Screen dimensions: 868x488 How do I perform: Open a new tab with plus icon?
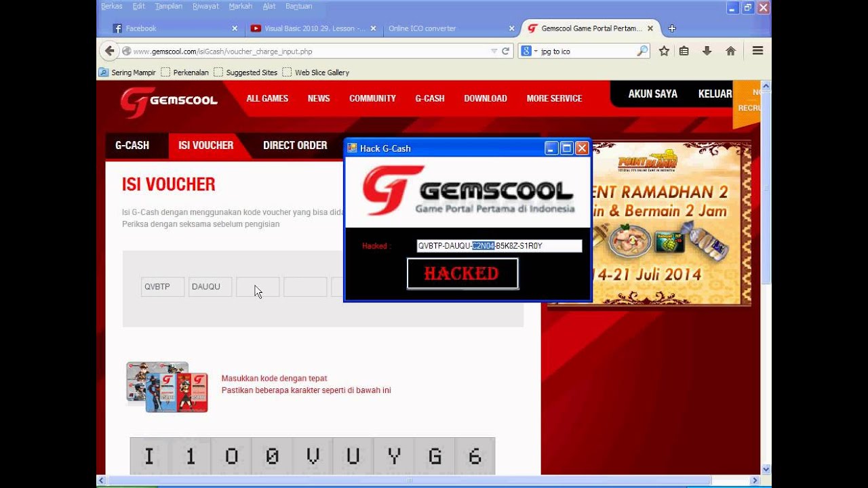[x=672, y=28]
